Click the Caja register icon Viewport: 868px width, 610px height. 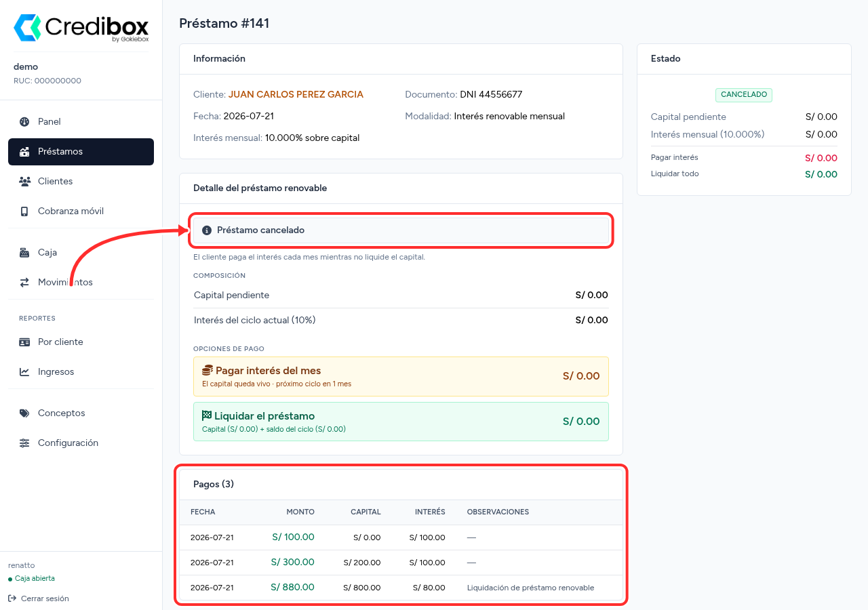point(24,253)
